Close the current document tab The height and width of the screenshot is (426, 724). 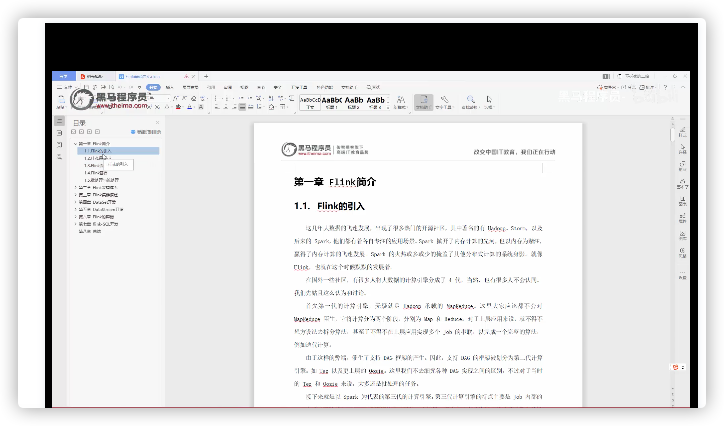click(x=193, y=76)
